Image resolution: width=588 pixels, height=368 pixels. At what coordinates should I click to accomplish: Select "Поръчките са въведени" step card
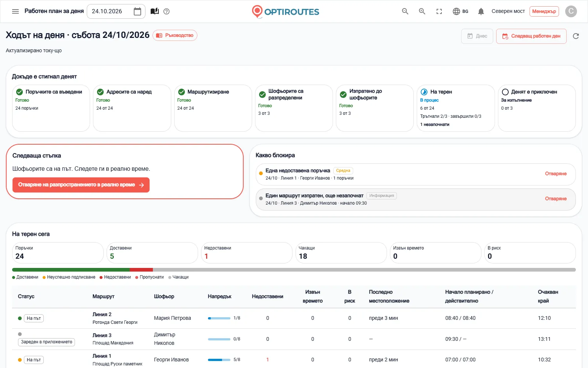[x=51, y=108]
